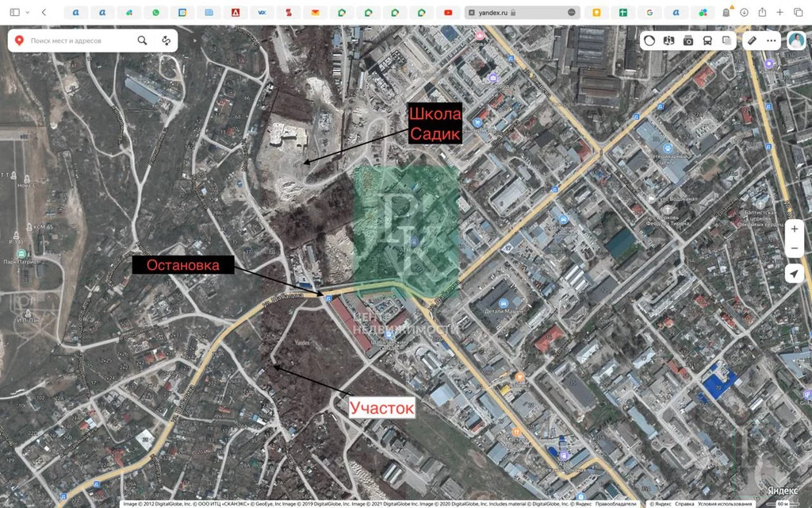
Task: Click the magnifier search icon in Yandex Maps
Action: (x=142, y=40)
